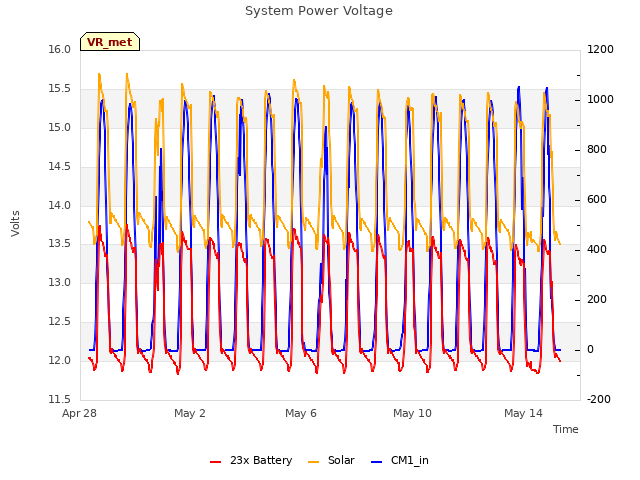Click the Apr 28 x-axis label
The width and height of the screenshot is (640, 480).
click(79, 413)
